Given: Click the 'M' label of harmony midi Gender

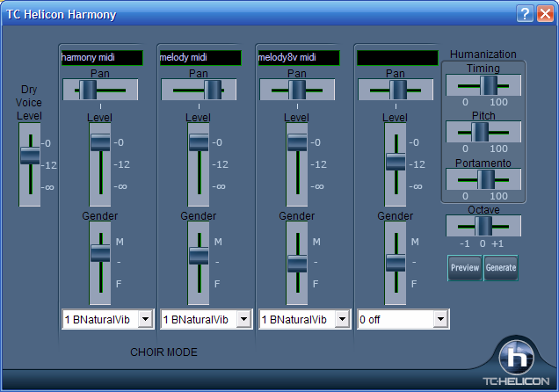Looking at the screenshot, I should (120, 242).
